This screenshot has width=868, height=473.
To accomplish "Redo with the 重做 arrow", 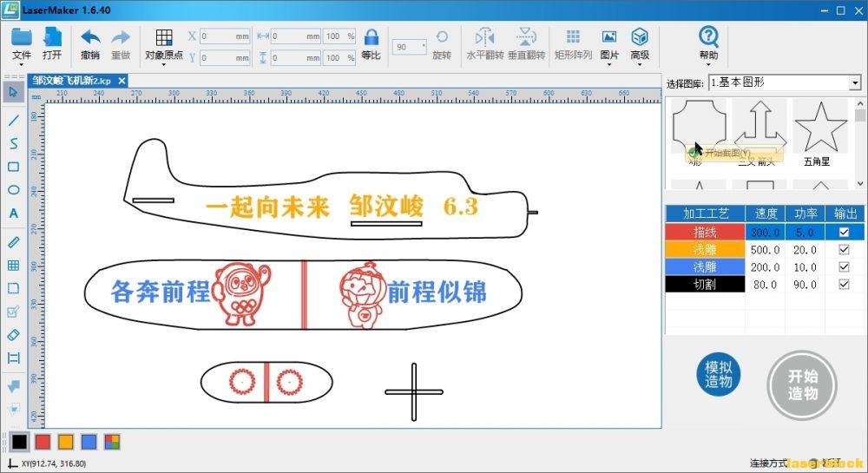I will pyautogui.click(x=120, y=43).
